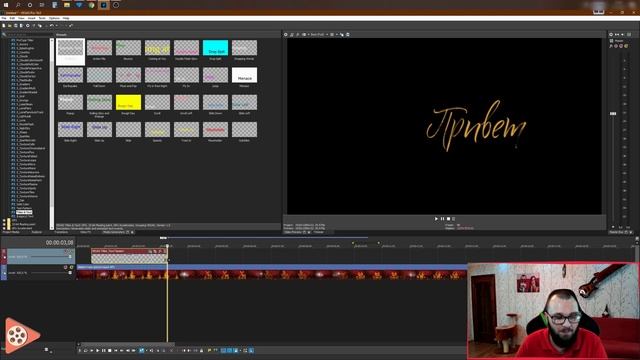Toggle Enable Snapping in timeline toolbar

point(222,350)
